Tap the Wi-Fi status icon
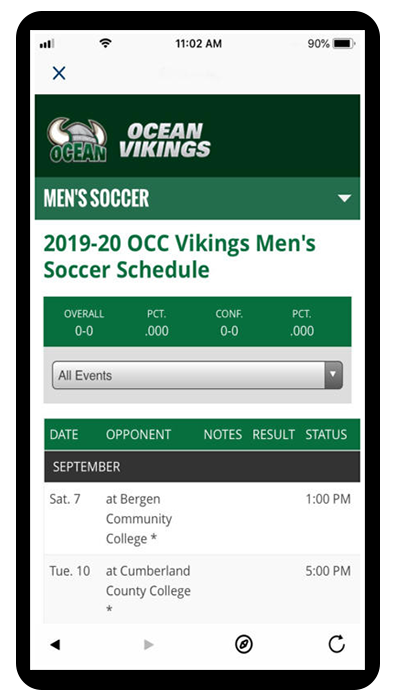This screenshot has width=400, height=693. [105, 43]
